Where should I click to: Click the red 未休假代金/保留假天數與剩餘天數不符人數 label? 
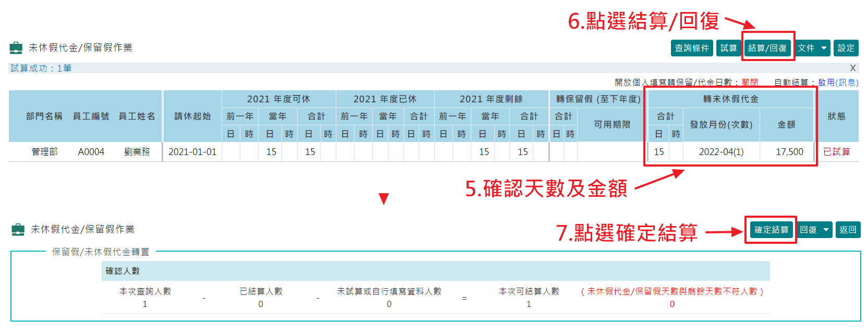[x=672, y=291]
